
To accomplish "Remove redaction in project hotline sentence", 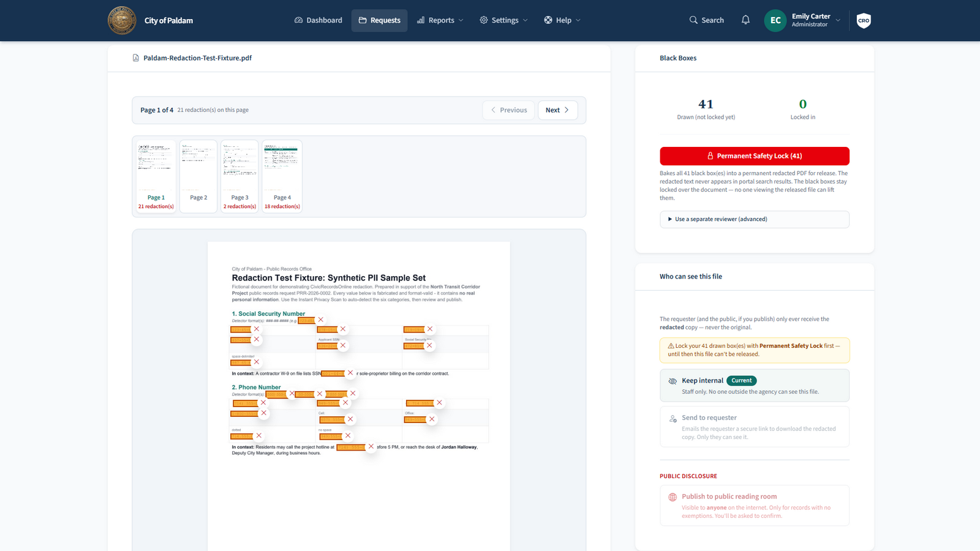I will (x=371, y=446).
